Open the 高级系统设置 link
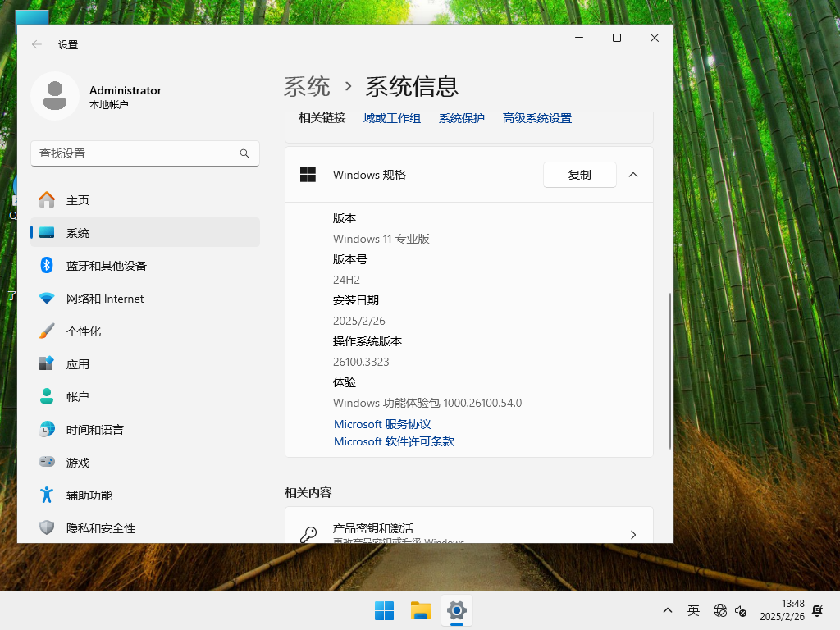This screenshot has width=840, height=630. point(536,117)
